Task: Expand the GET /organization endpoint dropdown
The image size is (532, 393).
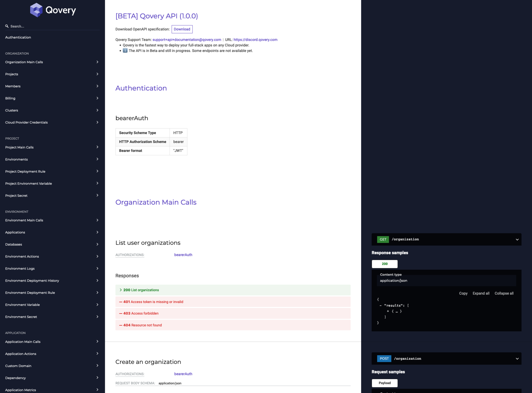Action: point(517,240)
